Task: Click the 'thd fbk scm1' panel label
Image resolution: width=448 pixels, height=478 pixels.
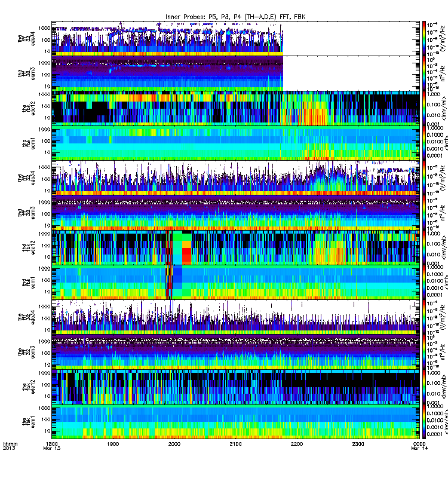Action: click(29, 282)
